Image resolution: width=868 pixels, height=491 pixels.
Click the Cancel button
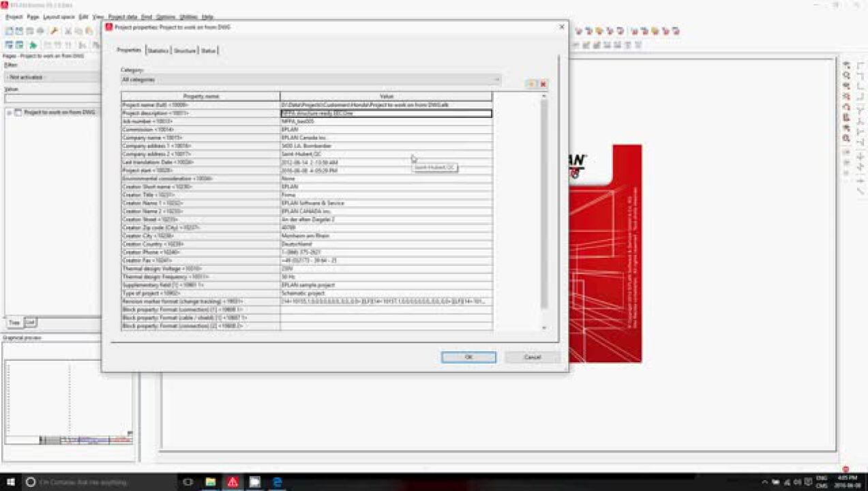coord(532,357)
